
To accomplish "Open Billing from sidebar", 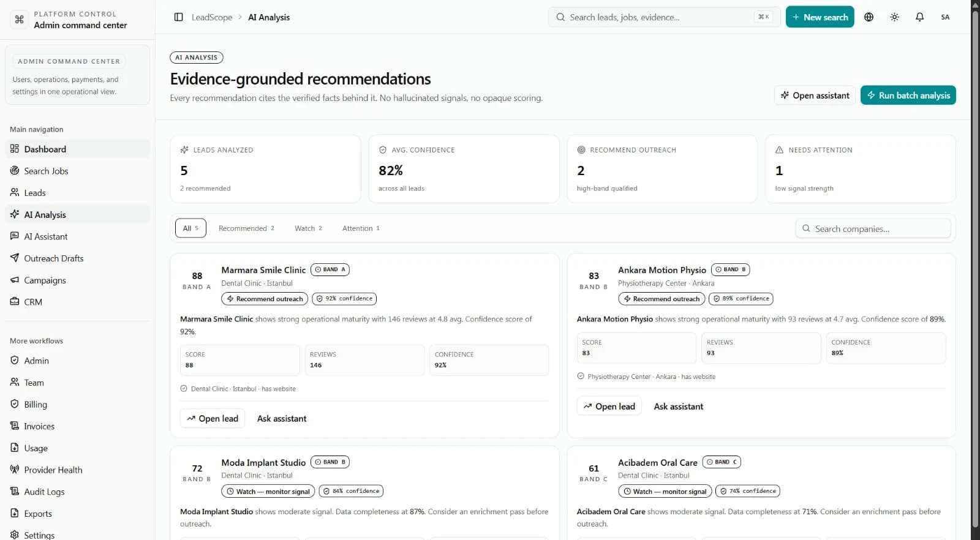I will [x=77, y=404].
